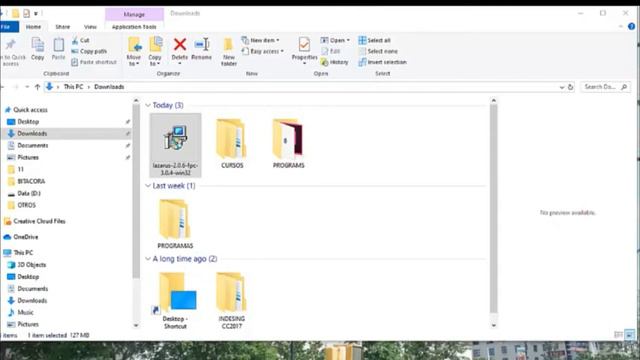Collapse the Today group

[148, 105]
